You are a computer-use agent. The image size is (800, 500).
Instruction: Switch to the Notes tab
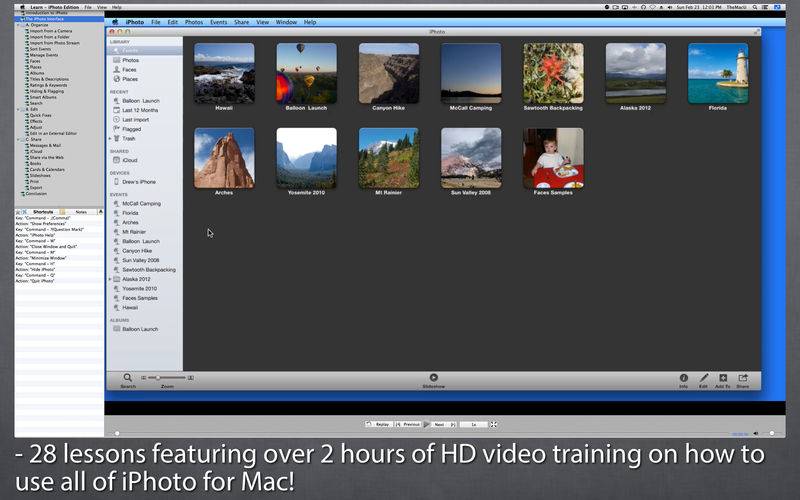point(81,211)
